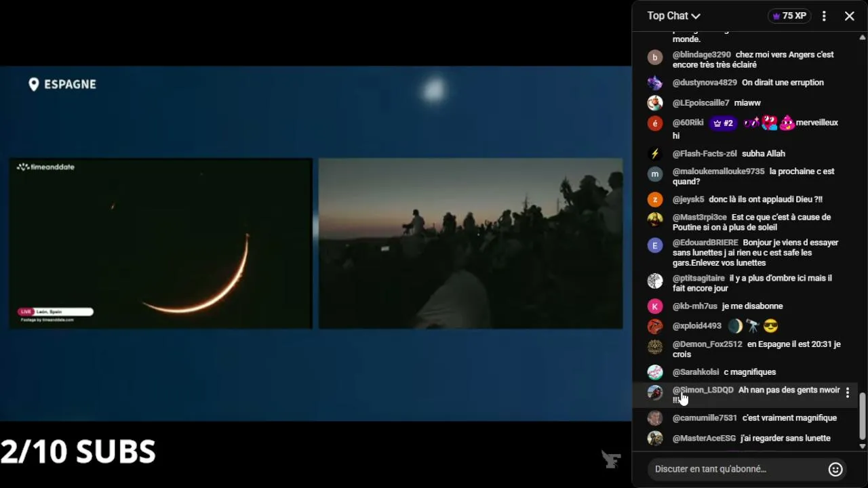Click the LIVE León, Spain badge
This screenshot has width=868, height=488.
click(x=55, y=312)
